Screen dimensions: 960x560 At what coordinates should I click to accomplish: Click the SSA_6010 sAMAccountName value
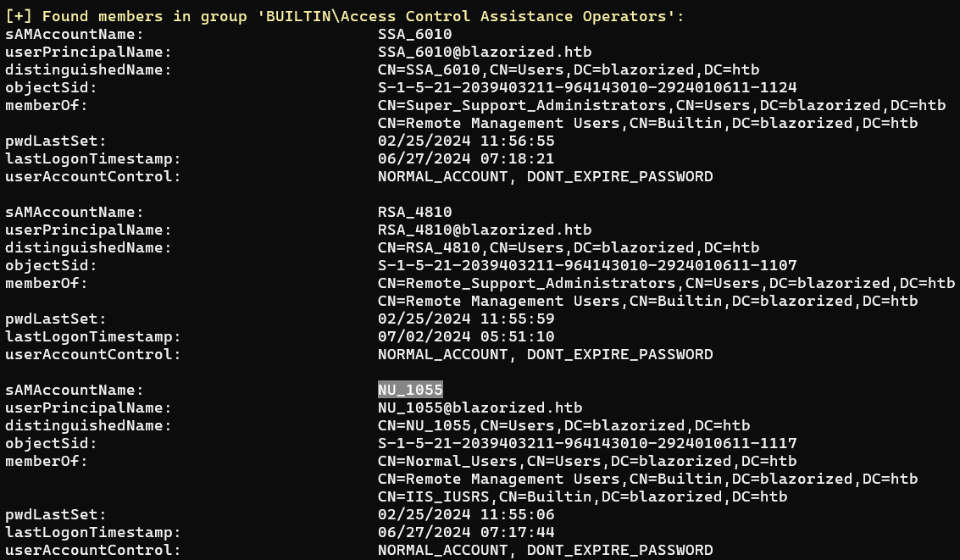pyautogui.click(x=414, y=34)
